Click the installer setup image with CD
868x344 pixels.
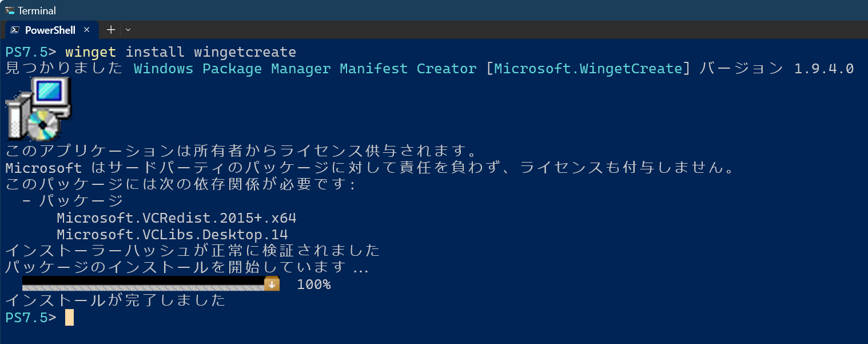pos(38,109)
